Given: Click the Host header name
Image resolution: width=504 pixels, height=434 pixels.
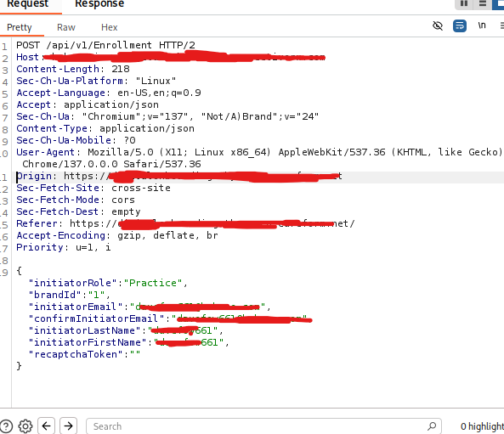Looking at the screenshot, I should [x=28, y=57].
